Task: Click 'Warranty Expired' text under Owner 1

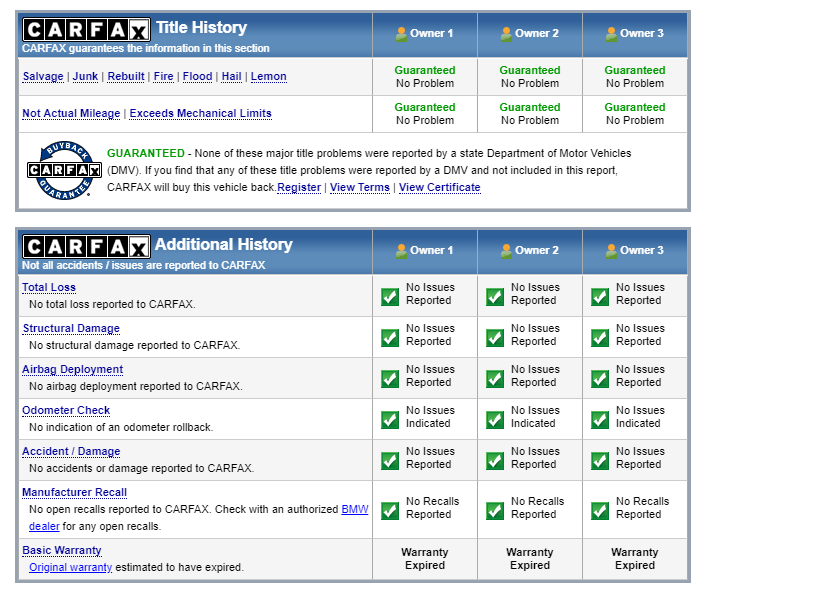Action: coord(425,559)
